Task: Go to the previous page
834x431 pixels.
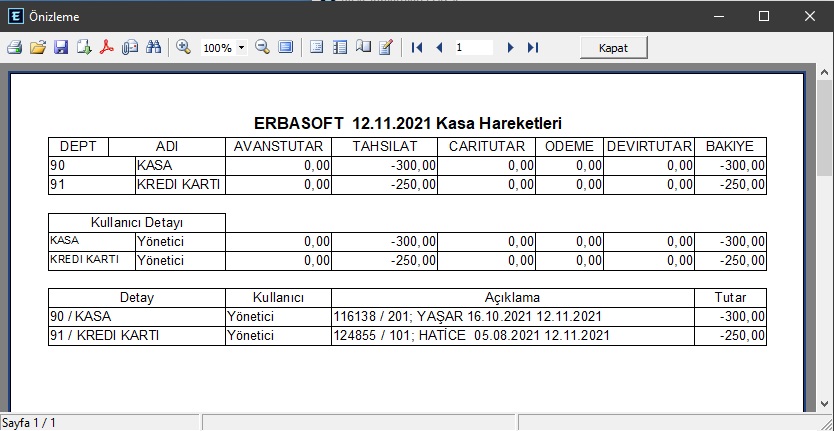Action: point(439,47)
